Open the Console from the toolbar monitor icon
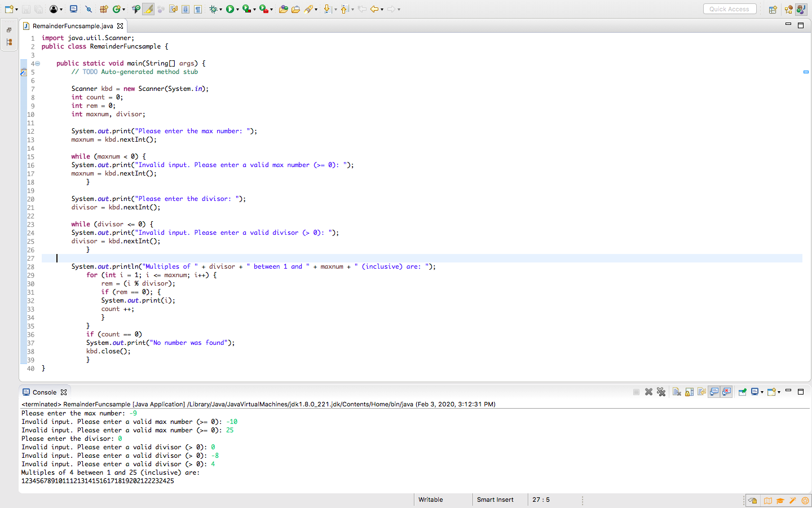812x508 pixels. point(73,9)
